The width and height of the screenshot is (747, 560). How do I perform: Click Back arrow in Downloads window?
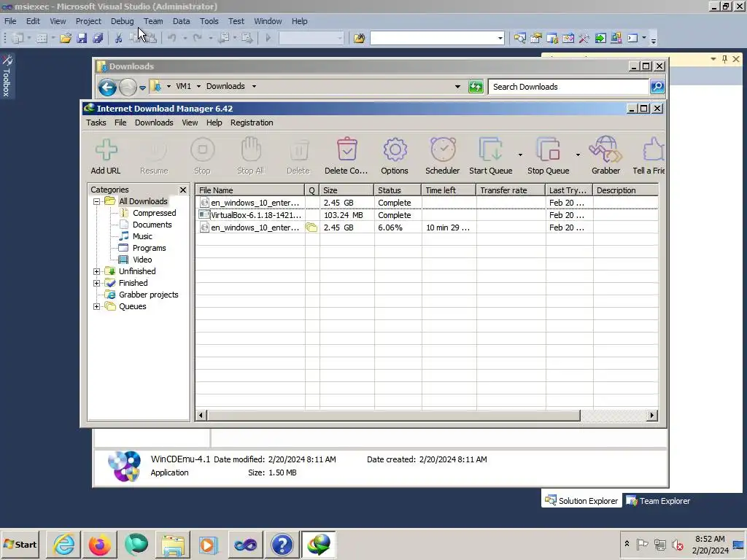pos(107,87)
